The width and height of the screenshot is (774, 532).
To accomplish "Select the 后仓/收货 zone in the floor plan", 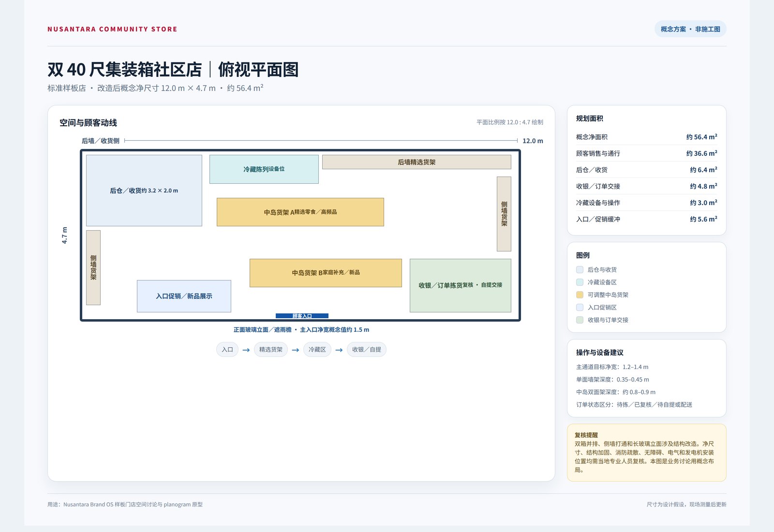I will 144,191.
